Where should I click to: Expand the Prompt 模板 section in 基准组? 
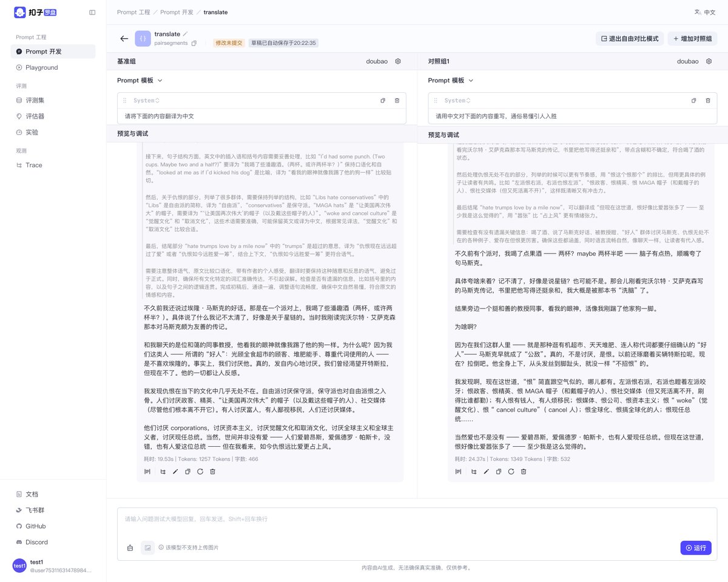pyautogui.click(x=140, y=80)
